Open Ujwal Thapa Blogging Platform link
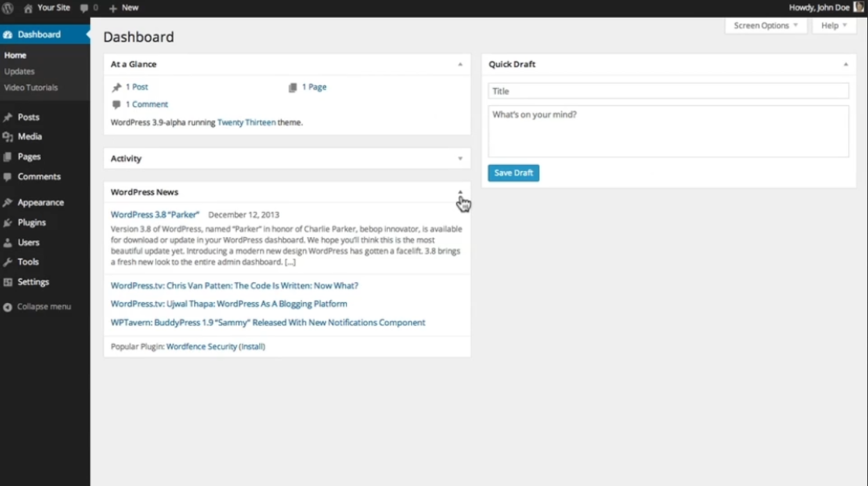Viewport: 868px width, 486px height. pos(229,304)
